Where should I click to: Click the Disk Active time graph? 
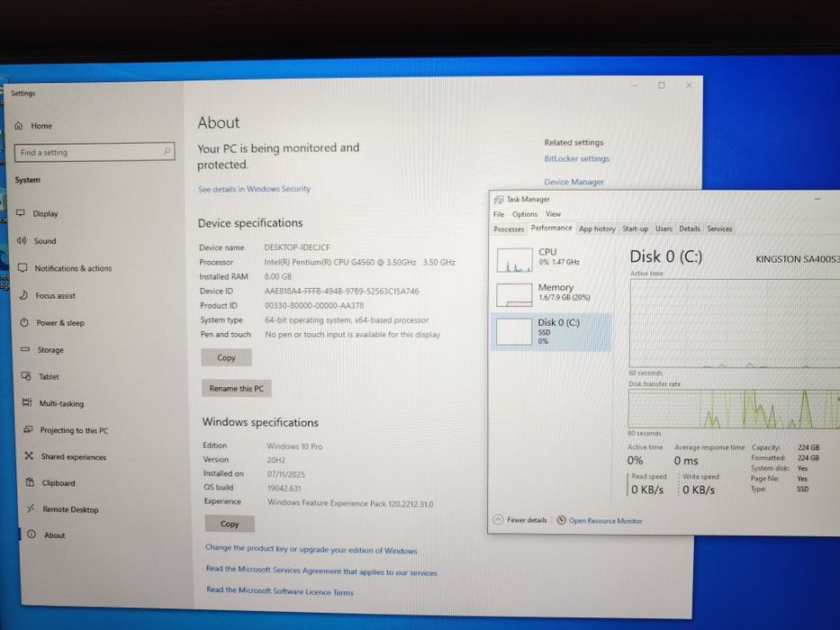(x=735, y=323)
